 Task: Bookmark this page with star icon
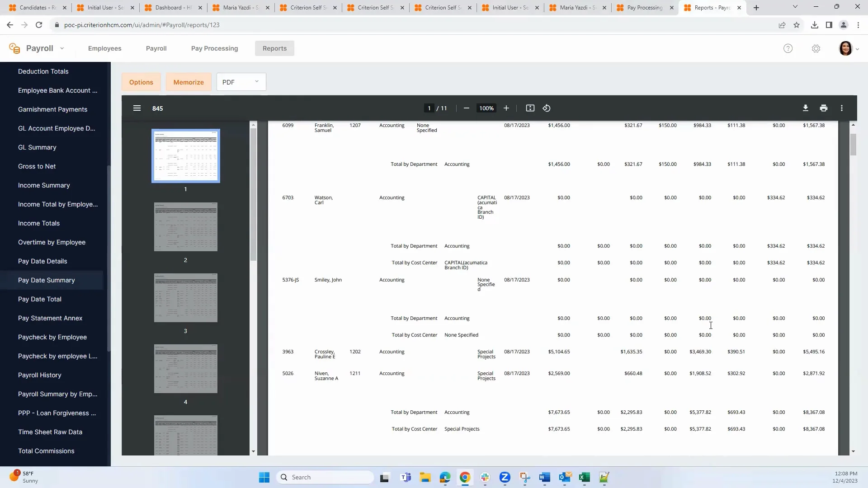797,25
